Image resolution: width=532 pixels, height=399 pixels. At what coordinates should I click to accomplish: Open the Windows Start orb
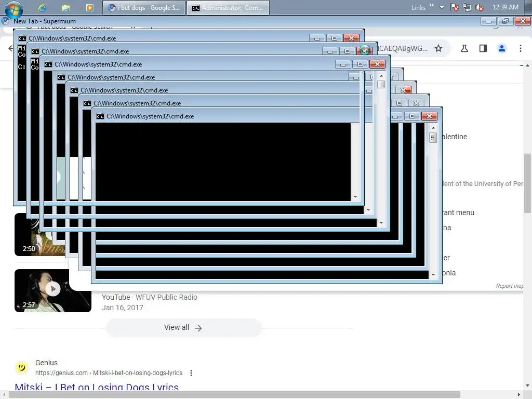(14, 8)
